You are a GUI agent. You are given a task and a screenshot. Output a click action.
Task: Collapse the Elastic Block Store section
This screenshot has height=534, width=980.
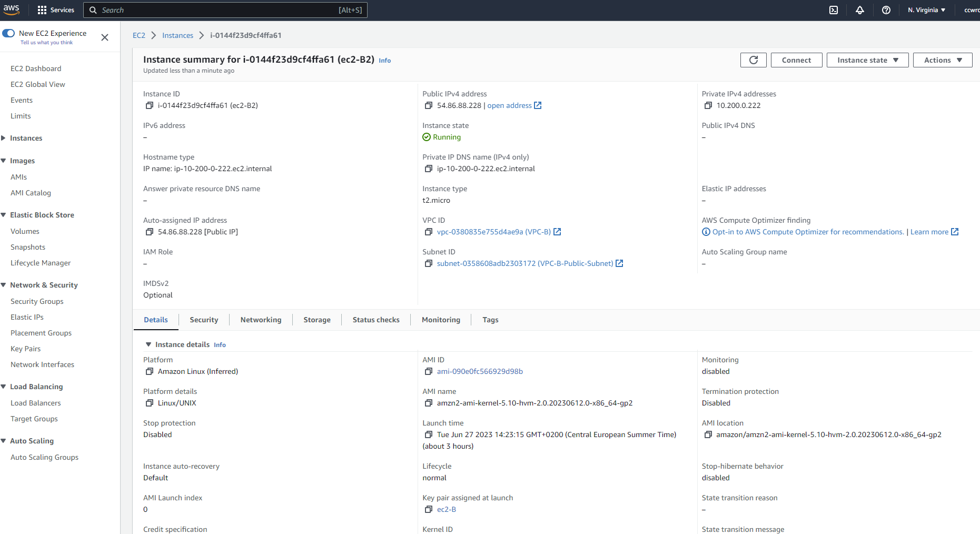pos(3,215)
